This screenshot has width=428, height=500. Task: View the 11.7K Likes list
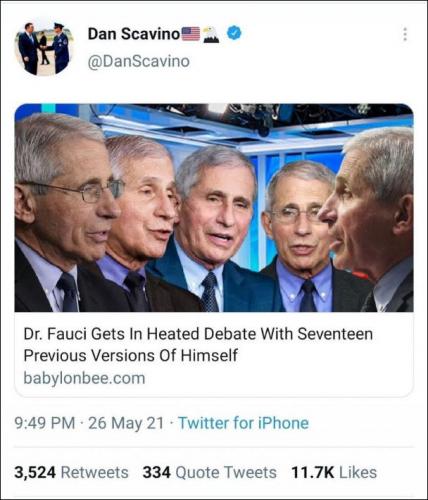point(334,472)
